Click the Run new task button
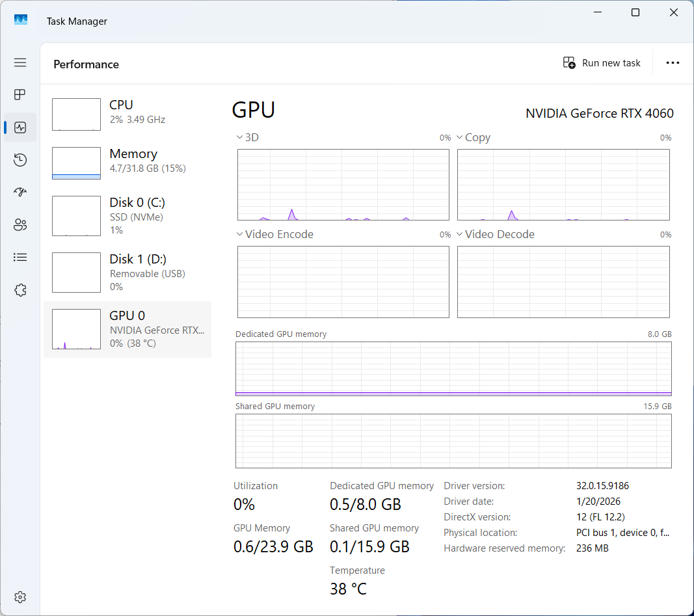The height and width of the screenshot is (616, 694). [602, 63]
